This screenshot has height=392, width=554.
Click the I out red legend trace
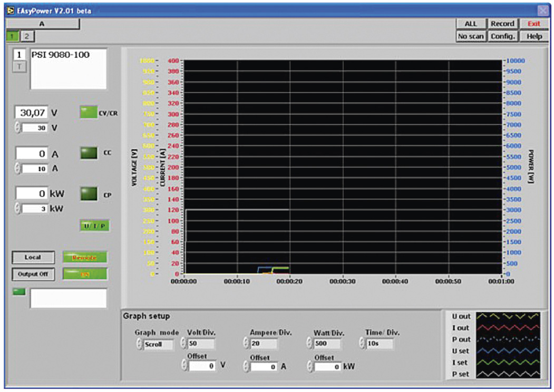coord(508,328)
